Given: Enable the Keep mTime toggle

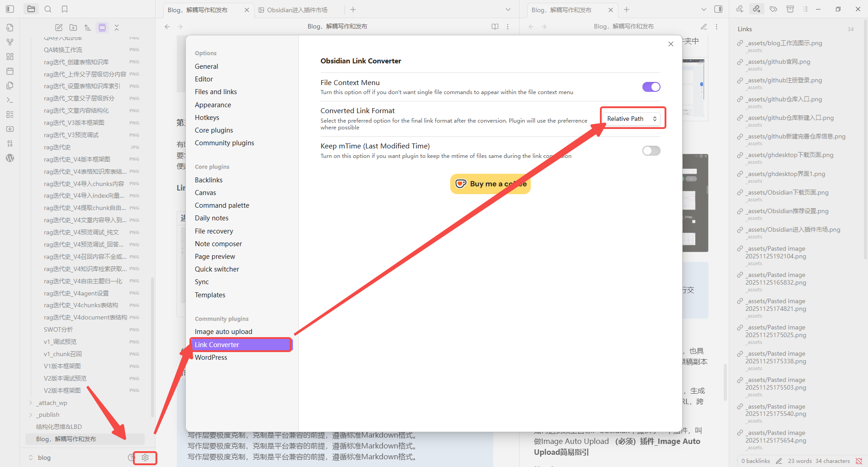Looking at the screenshot, I should tap(651, 150).
